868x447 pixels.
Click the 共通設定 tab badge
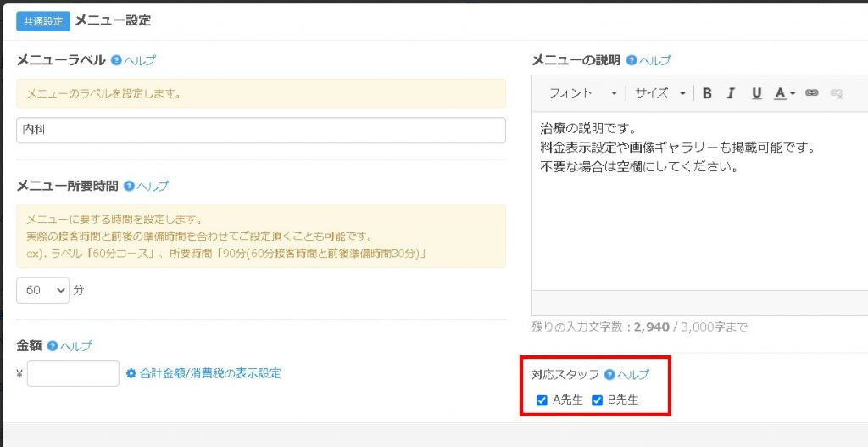pos(42,21)
